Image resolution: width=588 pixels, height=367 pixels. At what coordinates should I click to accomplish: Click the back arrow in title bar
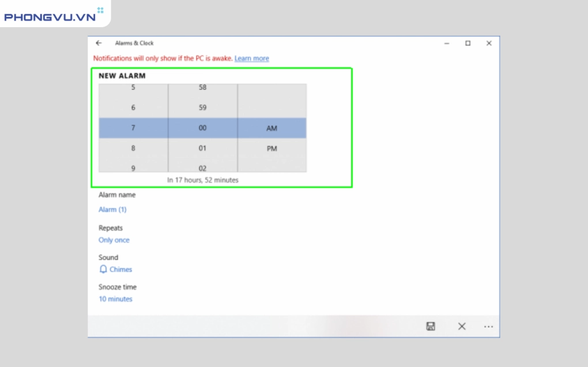(99, 43)
